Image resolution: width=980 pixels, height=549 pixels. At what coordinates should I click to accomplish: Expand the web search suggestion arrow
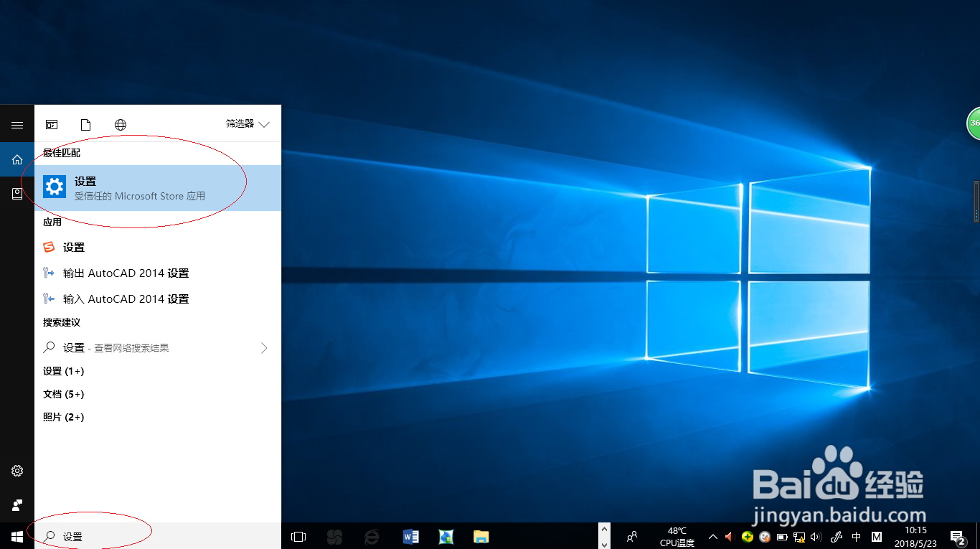pos(264,347)
